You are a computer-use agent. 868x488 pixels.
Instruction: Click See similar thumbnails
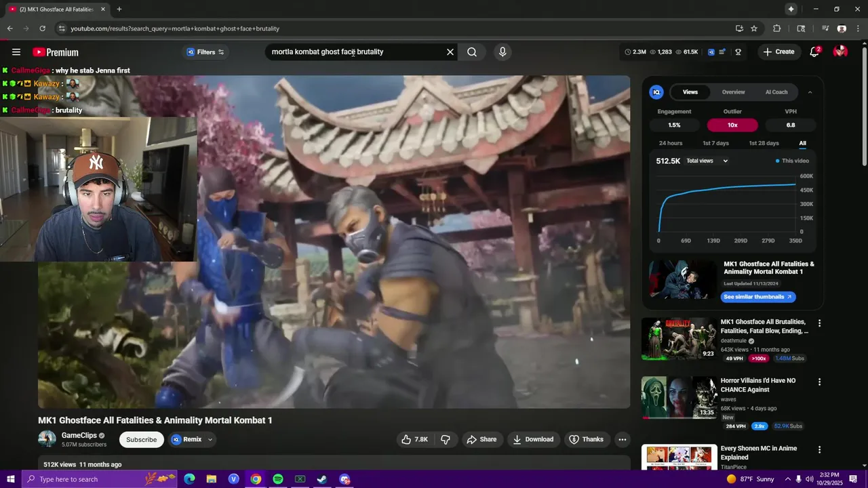coord(757,297)
